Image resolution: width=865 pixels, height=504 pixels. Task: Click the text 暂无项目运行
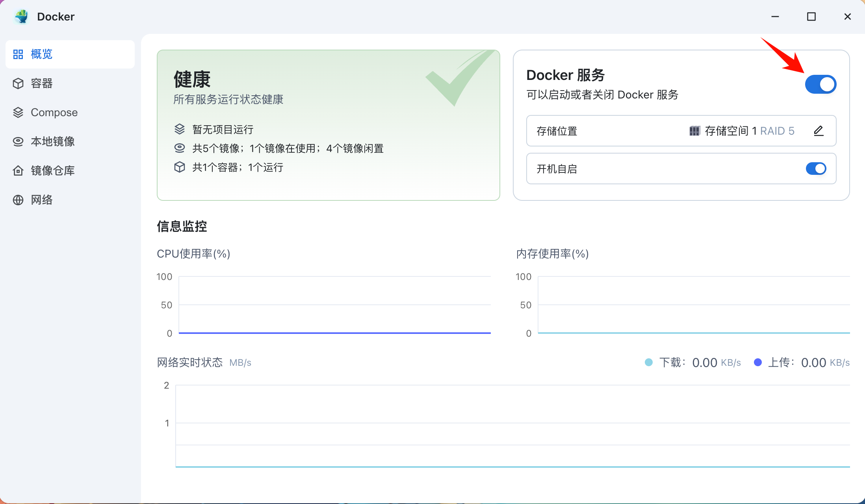tap(223, 130)
